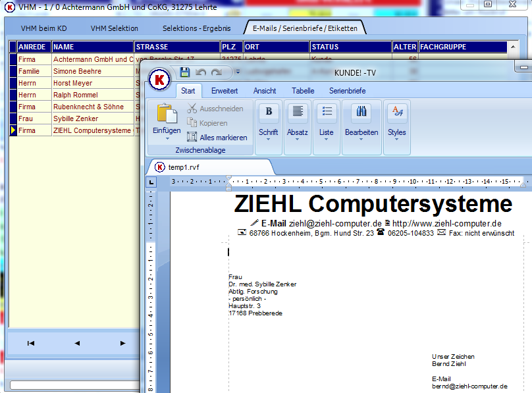Click the E-Mail address ziehl@ziehl-computer.de in the letterhead

335,223
